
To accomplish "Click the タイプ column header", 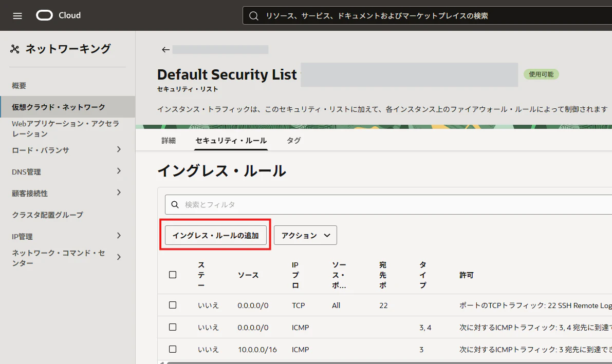I will click(423, 275).
